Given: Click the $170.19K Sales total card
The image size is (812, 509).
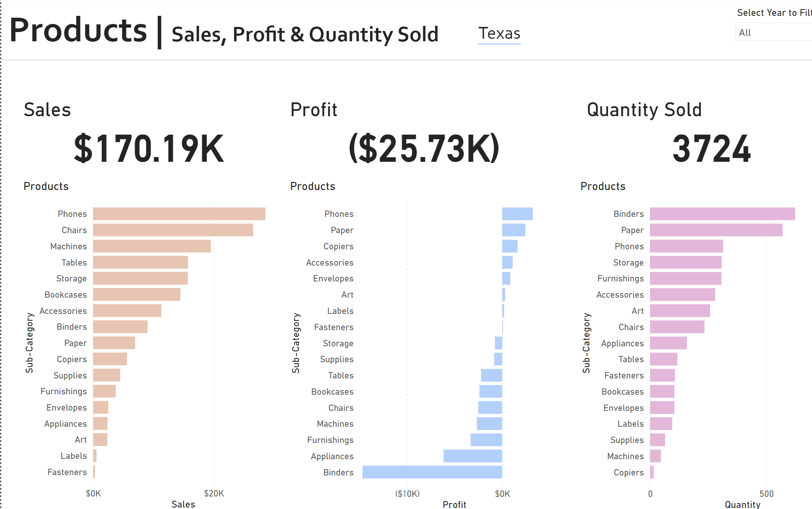Looking at the screenshot, I should [149, 149].
